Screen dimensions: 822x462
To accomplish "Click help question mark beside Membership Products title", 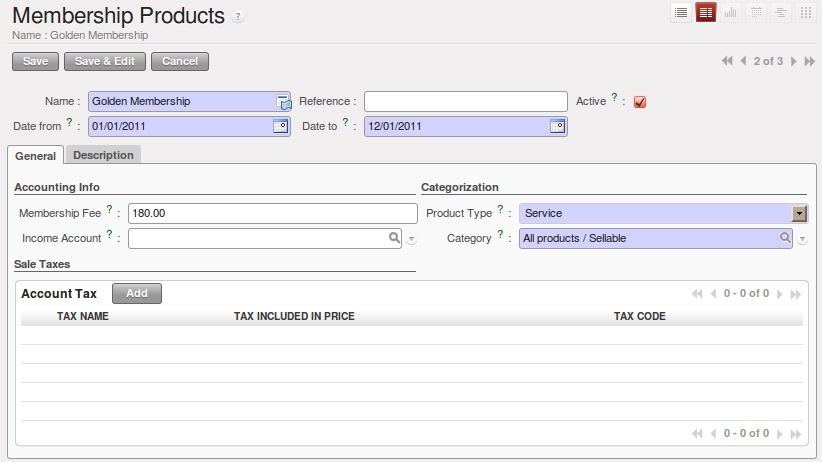I will [x=237, y=17].
